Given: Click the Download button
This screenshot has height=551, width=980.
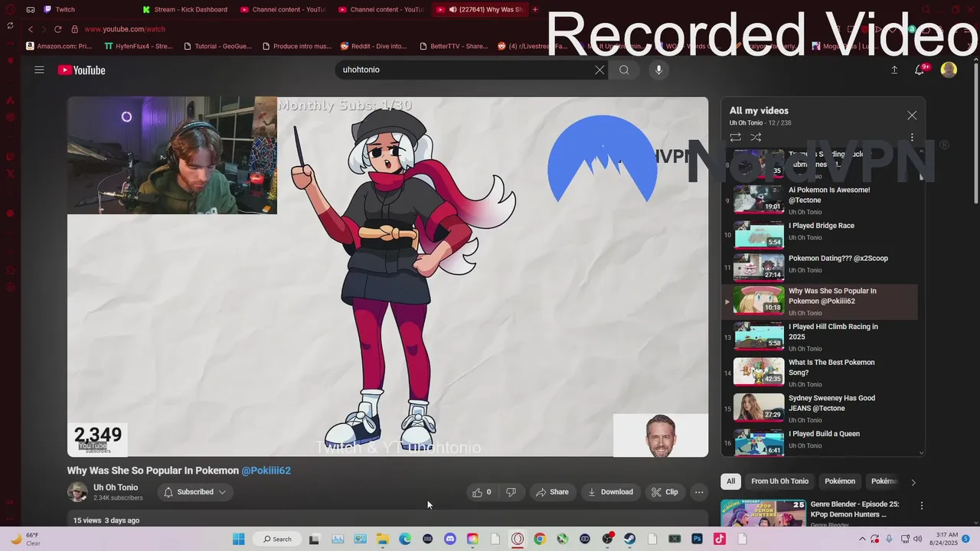Looking at the screenshot, I should point(610,492).
